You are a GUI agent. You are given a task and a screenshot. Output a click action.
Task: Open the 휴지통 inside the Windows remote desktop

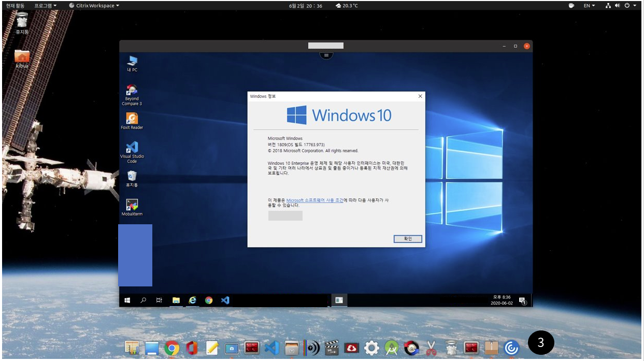(132, 179)
